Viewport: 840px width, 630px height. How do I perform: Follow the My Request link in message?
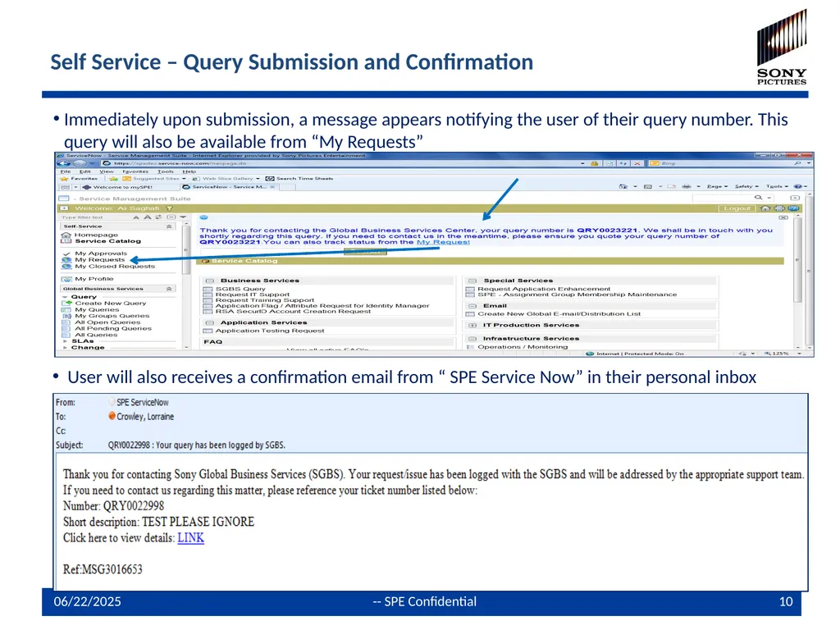pos(443,242)
